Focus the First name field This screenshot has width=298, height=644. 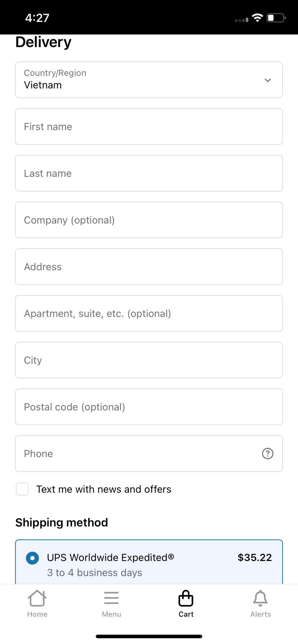(149, 126)
